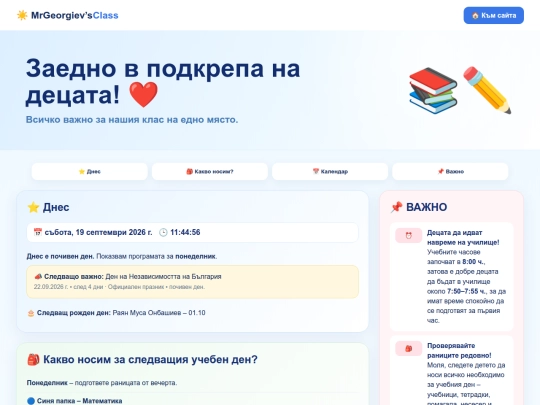Click the Днес е почивен ден message
The width and height of the screenshot is (540, 405).
tap(122, 256)
